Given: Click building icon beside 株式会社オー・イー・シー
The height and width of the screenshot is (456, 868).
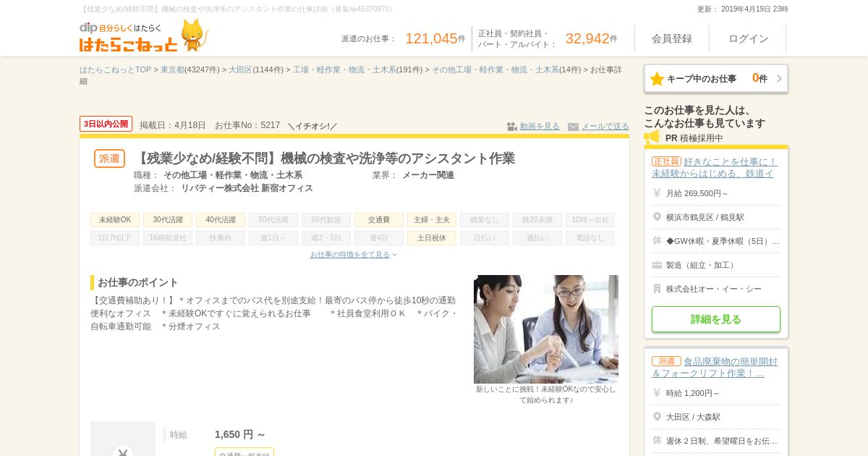Looking at the screenshot, I should (x=657, y=289).
